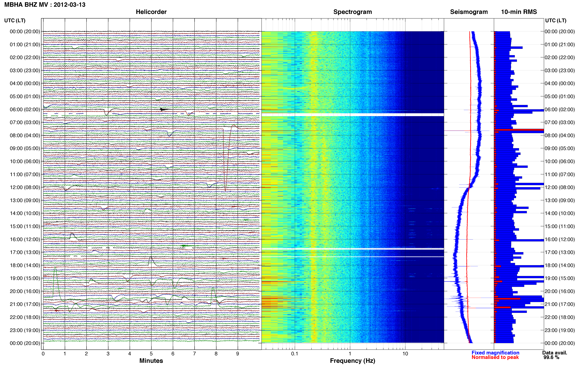
Task: Select "10:00 (06:00)" on the Helicorder time axis
Action: coord(25,161)
